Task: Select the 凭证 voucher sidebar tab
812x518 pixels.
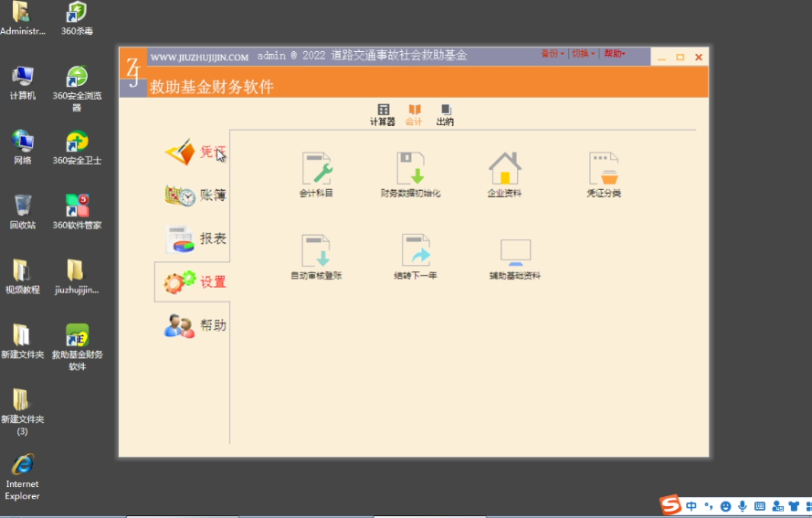Action: click(x=195, y=152)
